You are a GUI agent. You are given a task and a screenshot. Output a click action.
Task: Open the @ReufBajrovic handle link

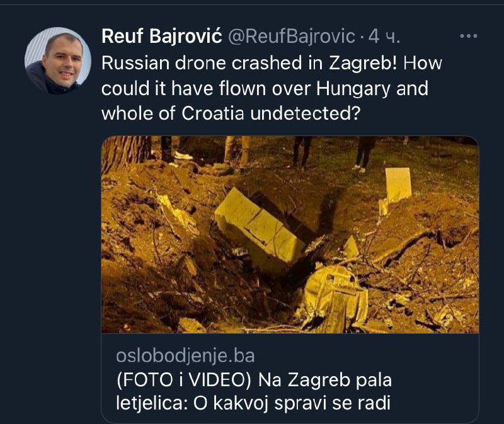(x=292, y=37)
